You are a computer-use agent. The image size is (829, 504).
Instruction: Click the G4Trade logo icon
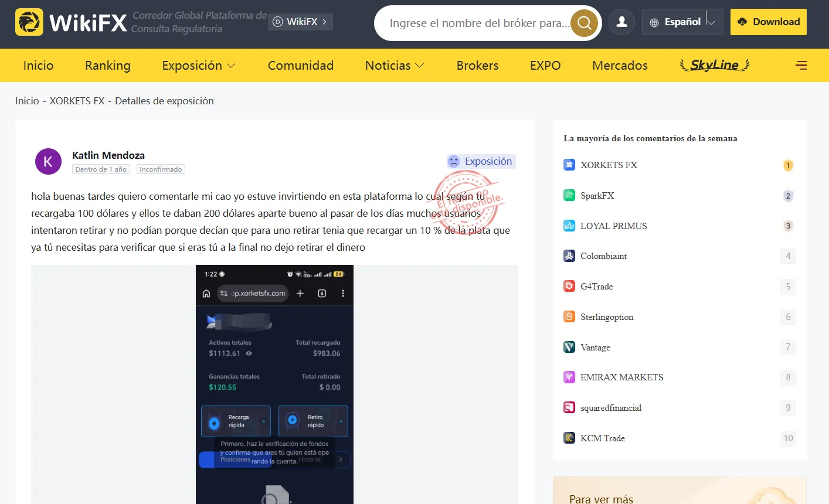569,286
